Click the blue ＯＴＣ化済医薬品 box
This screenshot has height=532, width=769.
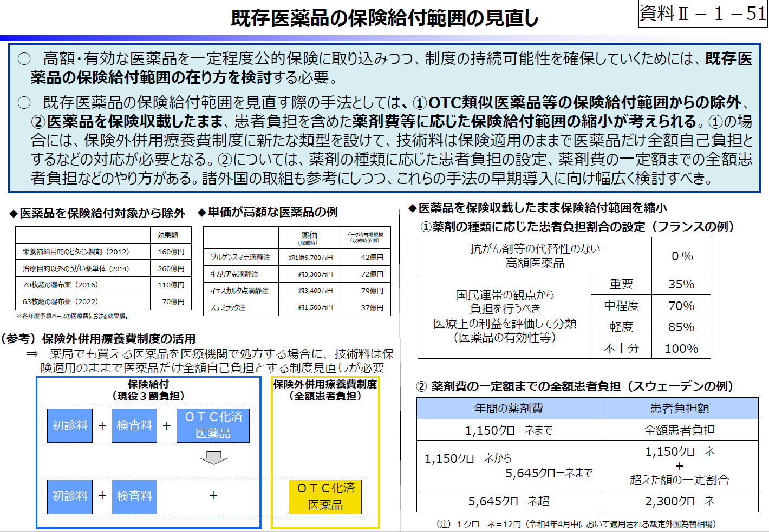tap(213, 425)
